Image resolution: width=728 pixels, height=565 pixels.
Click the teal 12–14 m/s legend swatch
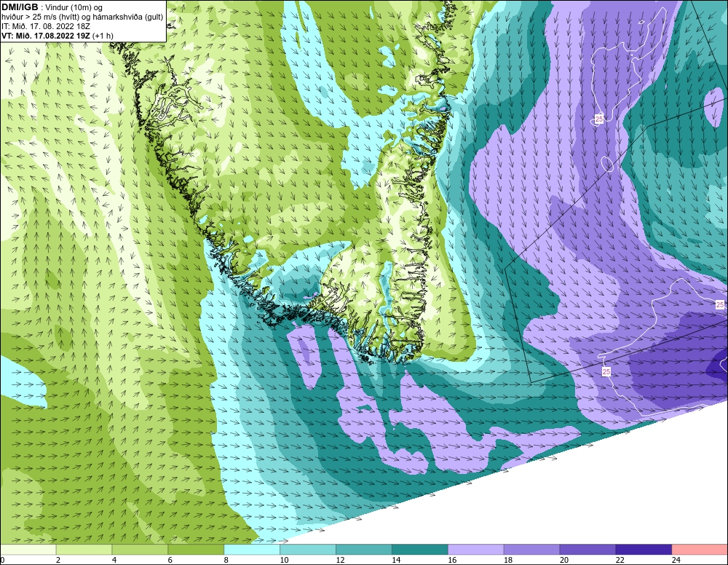click(363, 550)
